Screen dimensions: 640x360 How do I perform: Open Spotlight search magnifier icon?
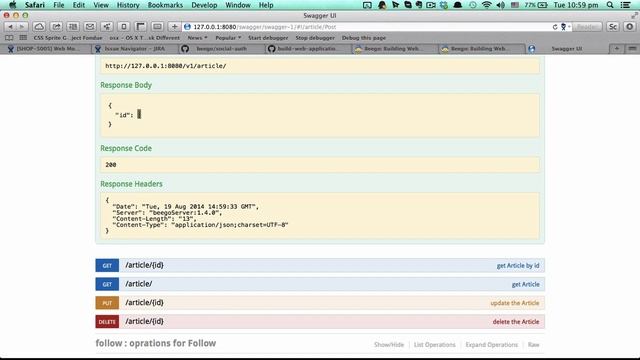pyautogui.click(x=610, y=5)
